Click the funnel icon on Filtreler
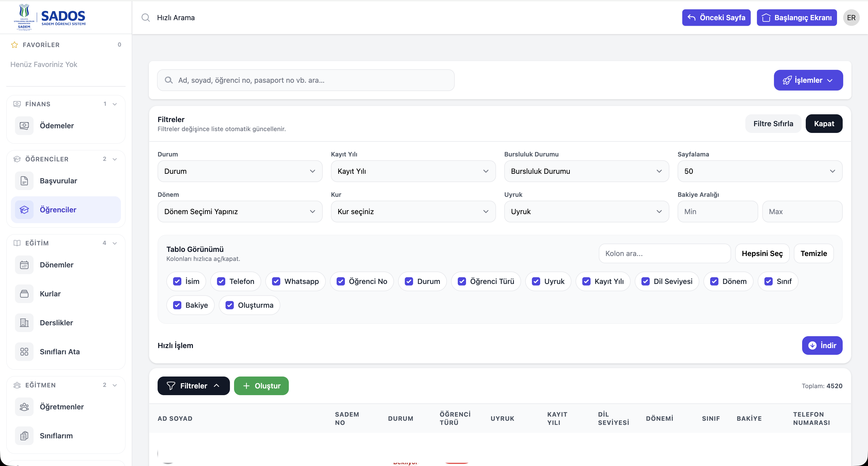Screen dimensions: 868x466 coord(171,386)
